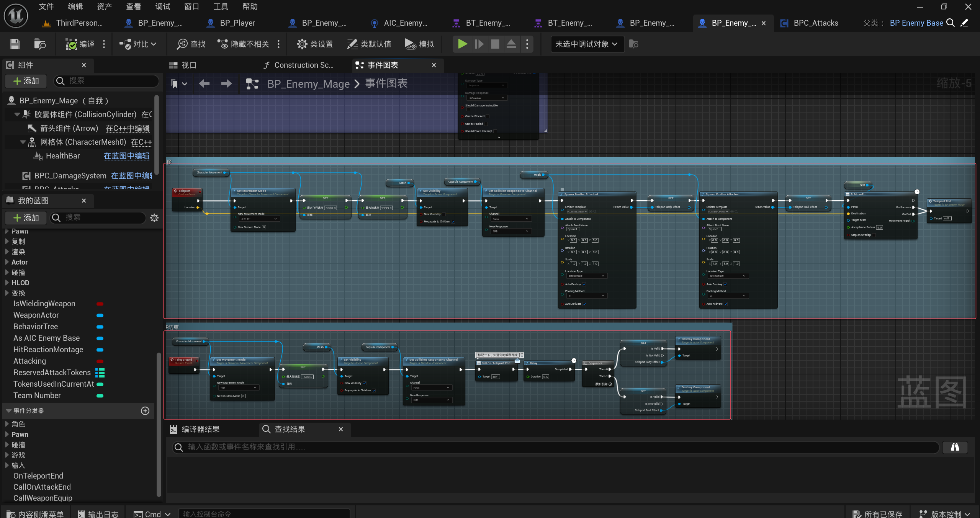Open My Blueprint settings gear icon

[x=154, y=217]
